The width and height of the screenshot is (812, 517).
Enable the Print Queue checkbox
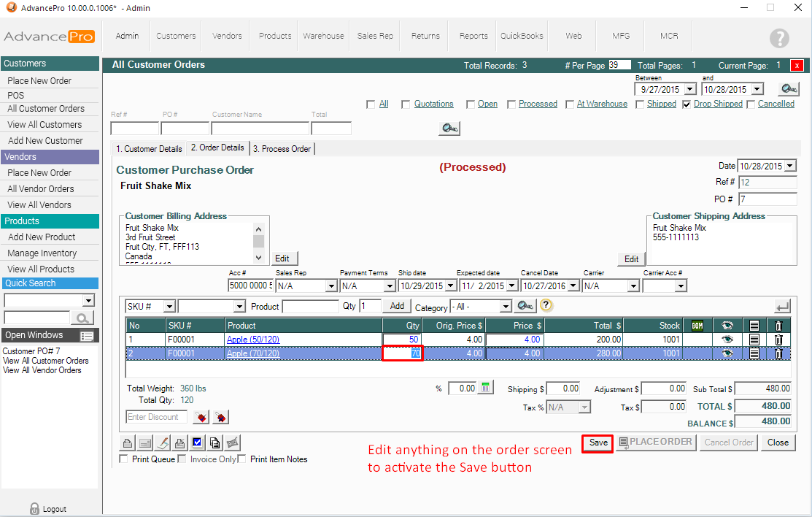(x=123, y=459)
